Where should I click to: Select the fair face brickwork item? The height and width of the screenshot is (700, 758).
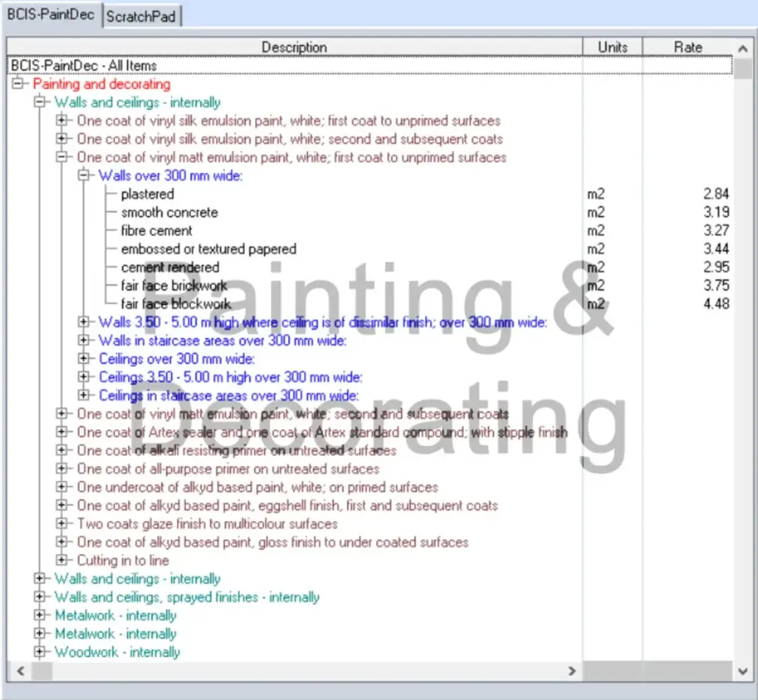174,286
